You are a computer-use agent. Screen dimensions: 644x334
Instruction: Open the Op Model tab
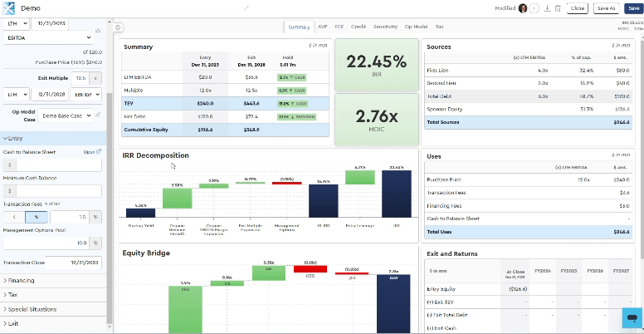417,27
